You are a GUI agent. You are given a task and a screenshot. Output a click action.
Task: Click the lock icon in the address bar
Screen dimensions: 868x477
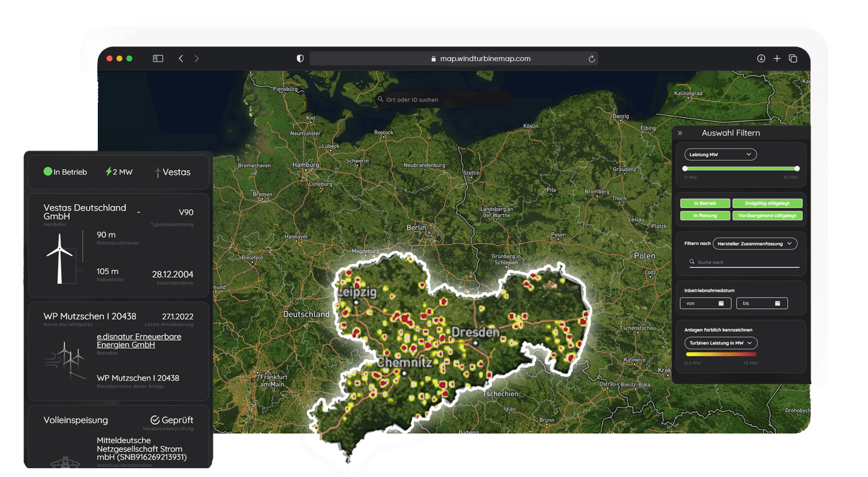point(434,59)
